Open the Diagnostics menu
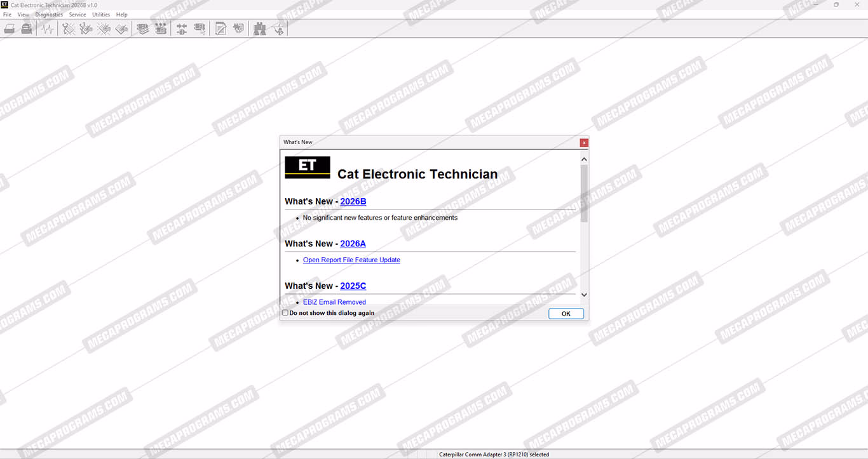 click(49, 15)
